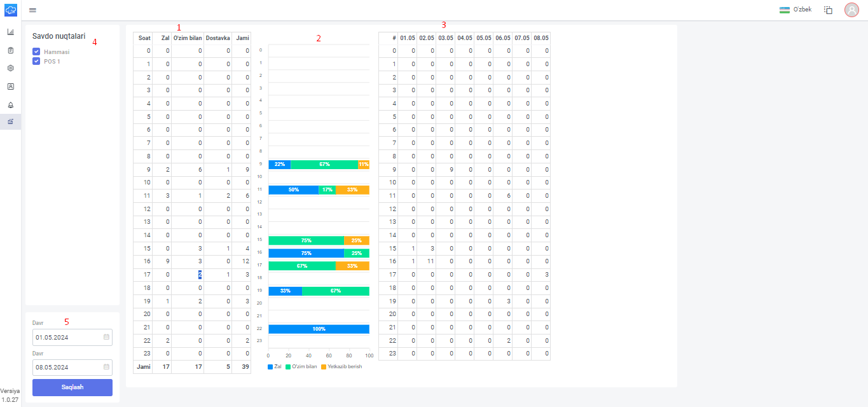Image resolution: width=868 pixels, height=407 pixels.
Task: Toggle the hamburger menu button
Action: click(32, 10)
